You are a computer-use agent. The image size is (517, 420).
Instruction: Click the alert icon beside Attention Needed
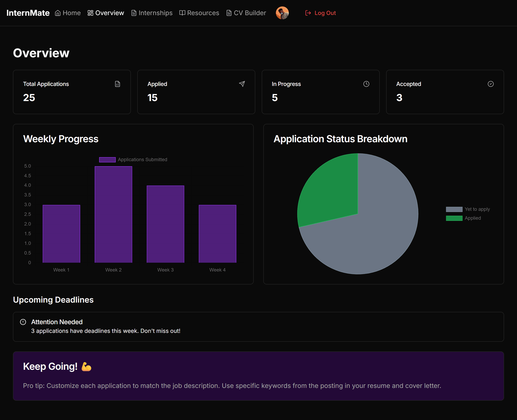coord(23,322)
